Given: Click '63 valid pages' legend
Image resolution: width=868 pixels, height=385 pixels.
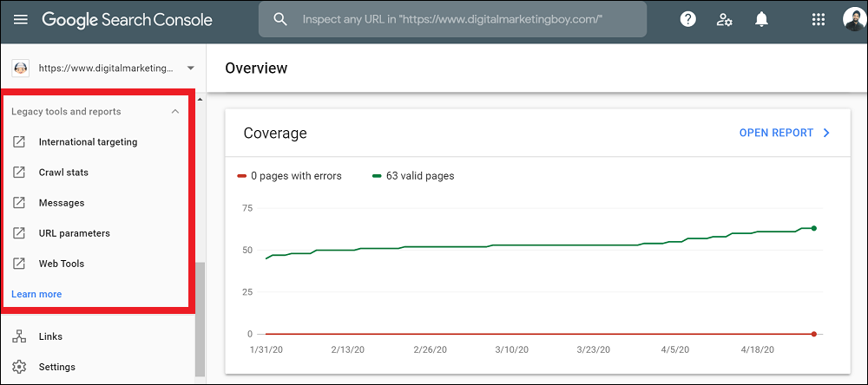Looking at the screenshot, I should (x=413, y=177).
